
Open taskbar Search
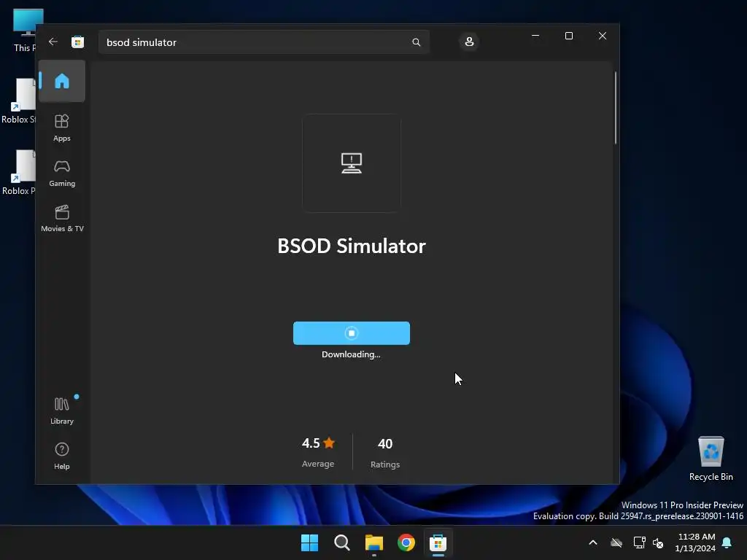(x=342, y=542)
